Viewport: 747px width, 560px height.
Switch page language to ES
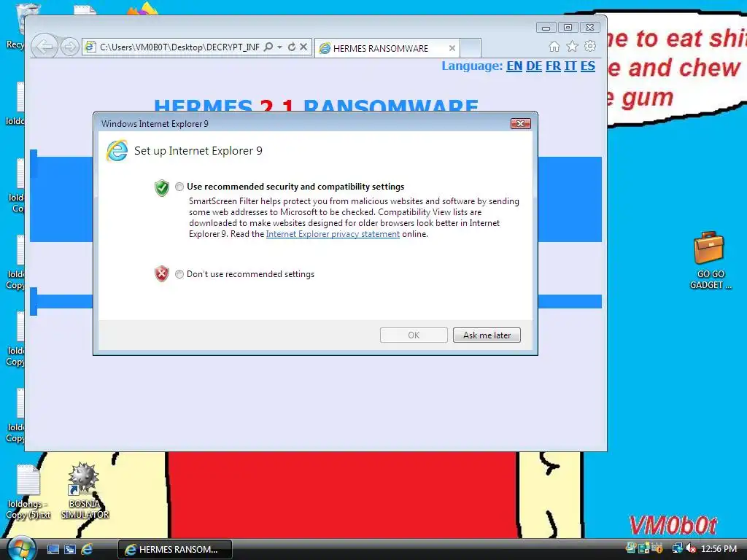pos(587,66)
